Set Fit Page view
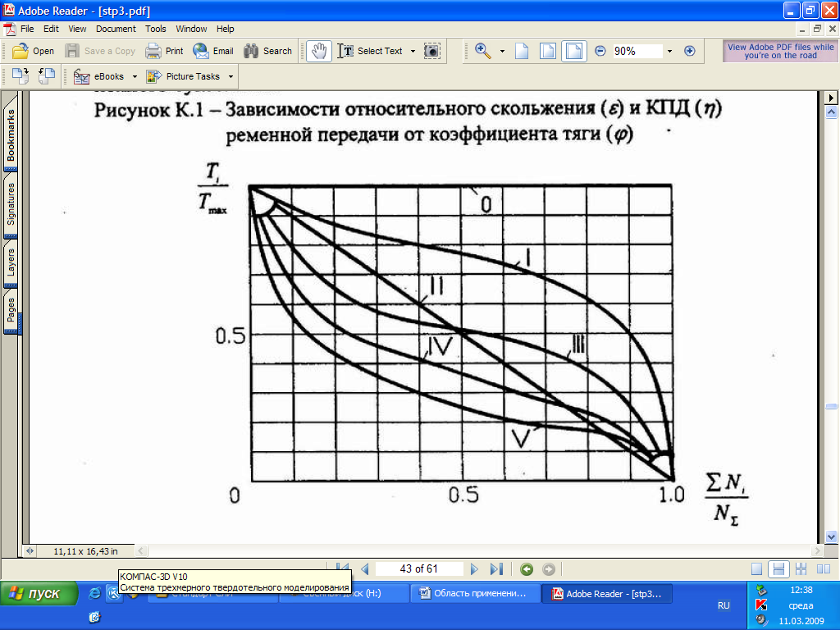Viewport: 840px width, 630px height. click(x=547, y=51)
